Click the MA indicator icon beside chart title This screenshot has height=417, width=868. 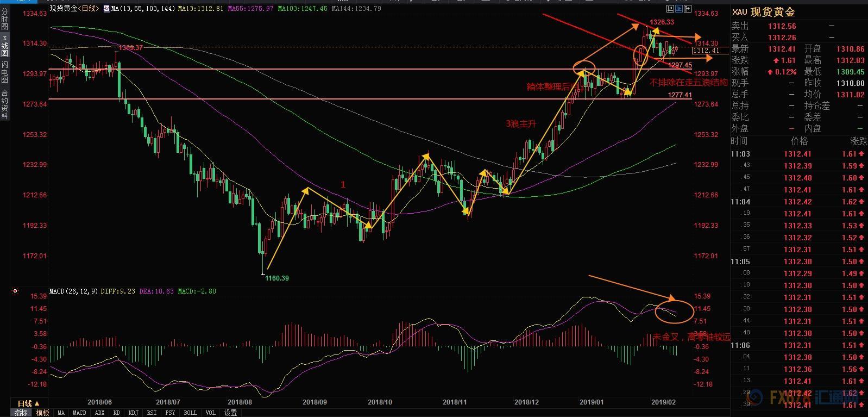click(106, 9)
